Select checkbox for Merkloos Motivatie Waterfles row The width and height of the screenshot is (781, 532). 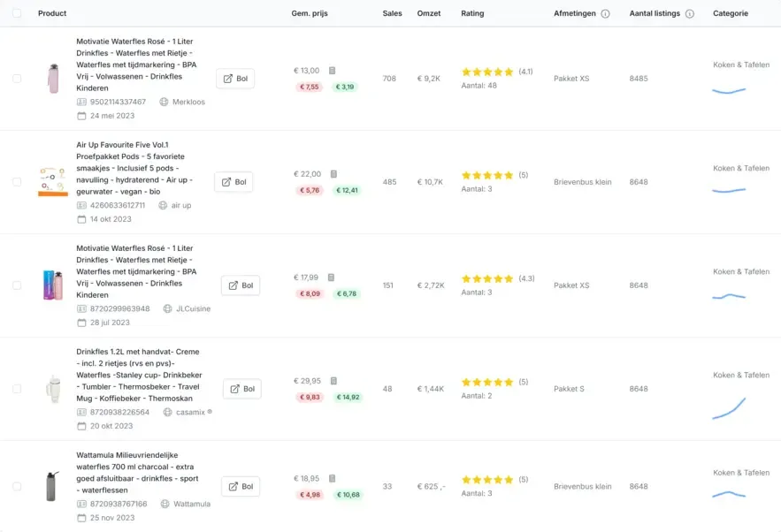17,79
